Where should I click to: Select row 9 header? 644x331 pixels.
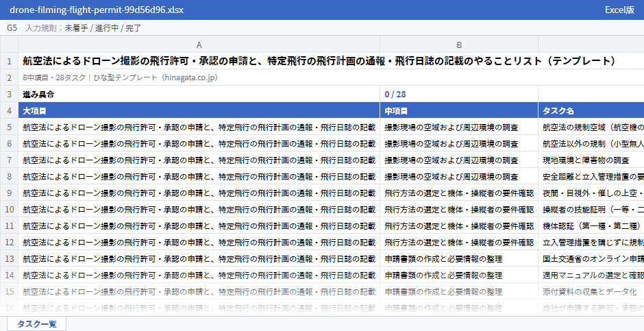(9, 193)
